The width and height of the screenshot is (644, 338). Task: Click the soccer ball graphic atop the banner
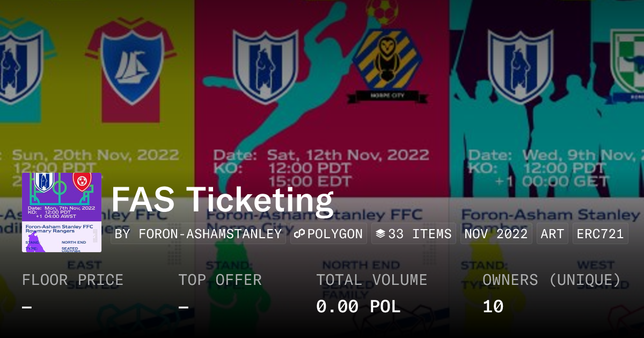tap(382, 12)
